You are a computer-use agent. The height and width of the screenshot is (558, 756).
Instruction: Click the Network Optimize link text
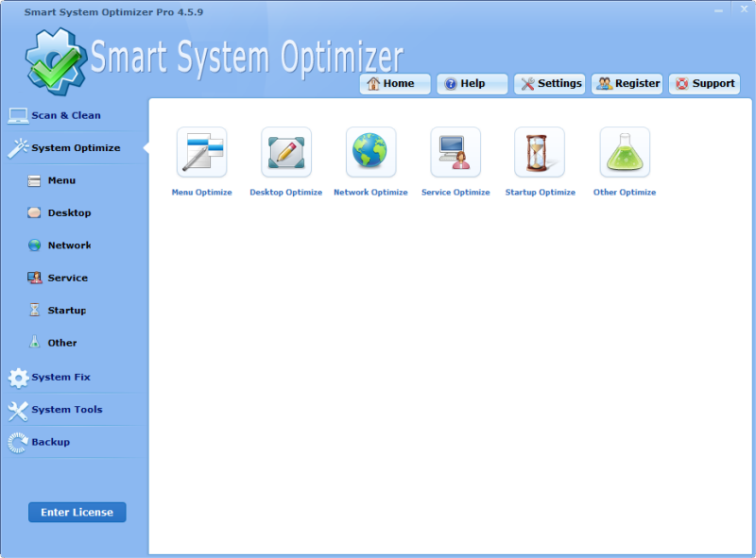click(x=370, y=193)
